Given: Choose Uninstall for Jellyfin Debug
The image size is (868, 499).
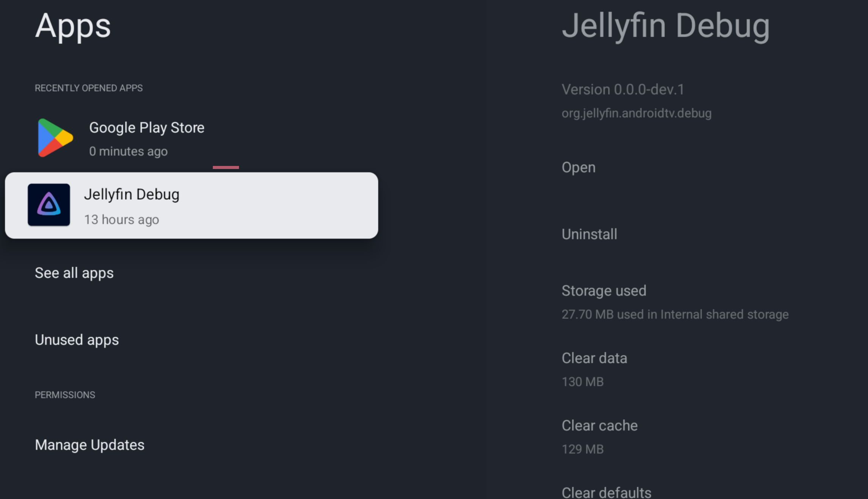Looking at the screenshot, I should point(589,234).
